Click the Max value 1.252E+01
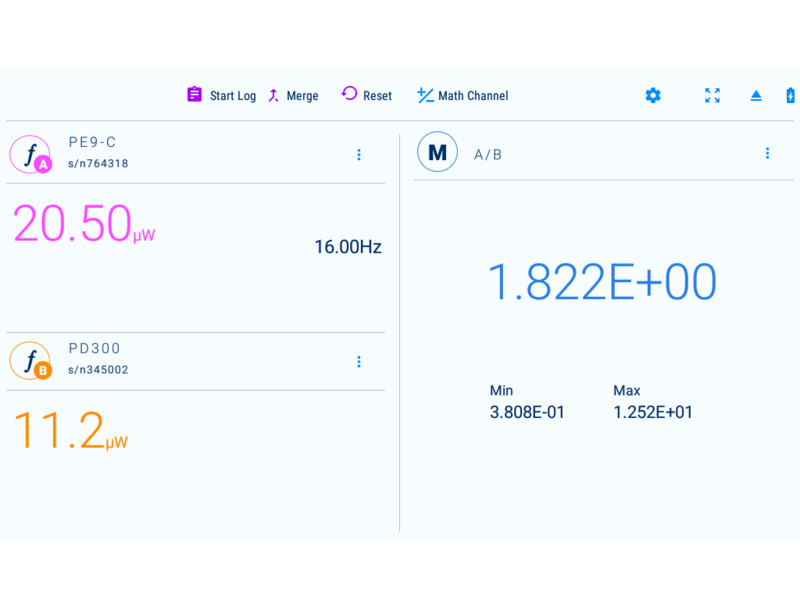The width and height of the screenshot is (800, 600). 652,412
